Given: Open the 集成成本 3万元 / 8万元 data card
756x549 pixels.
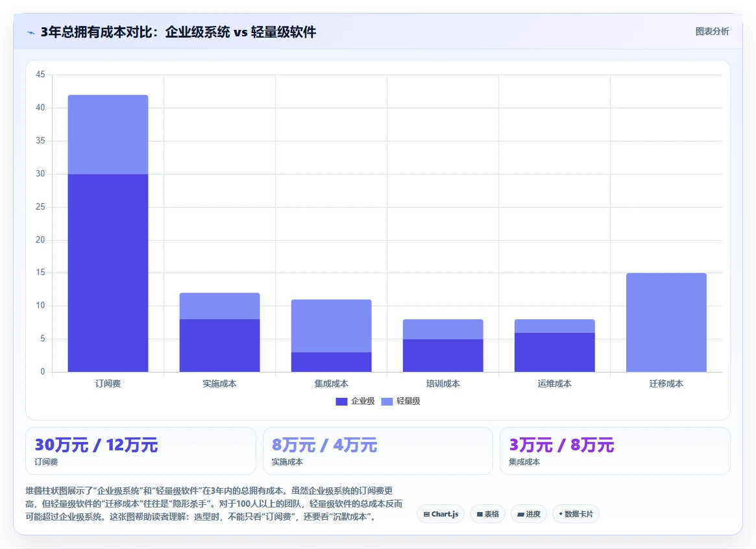Looking at the screenshot, I should [x=615, y=450].
